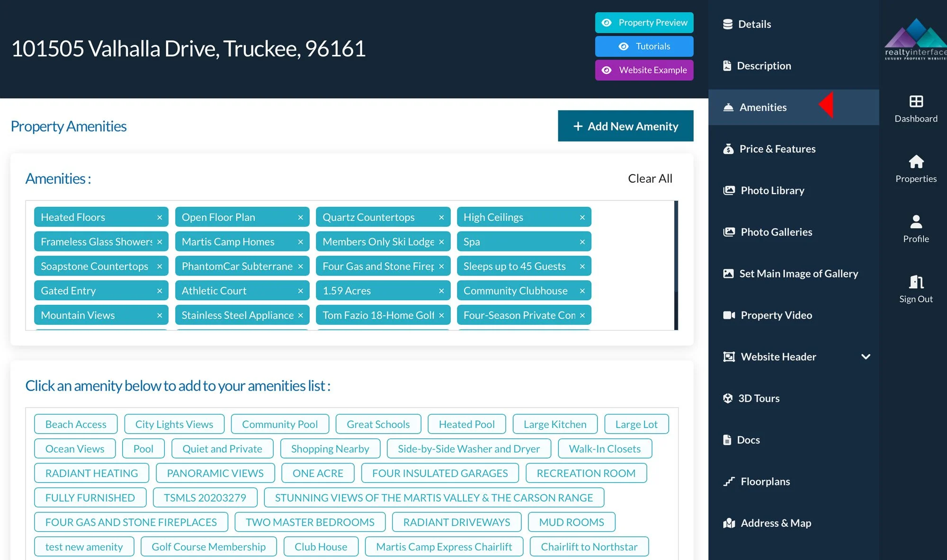
Task: Open the Dashboard grid icon
Action: pos(916,101)
